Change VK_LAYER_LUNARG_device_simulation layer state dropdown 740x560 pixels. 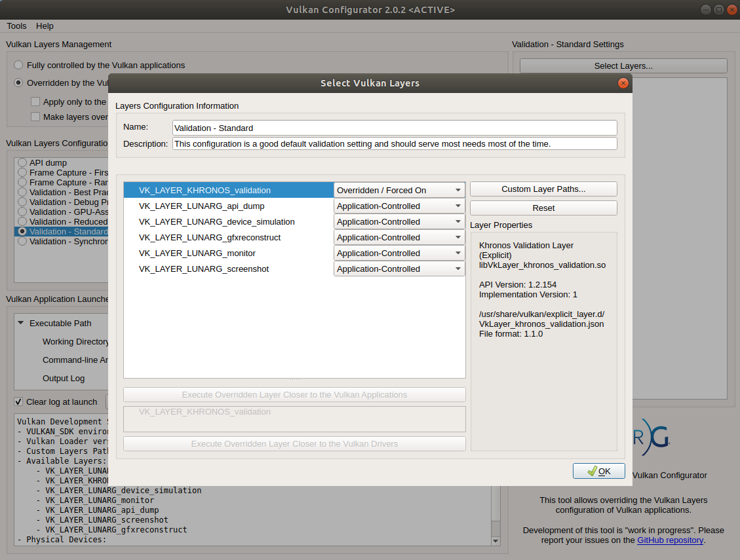(399, 221)
